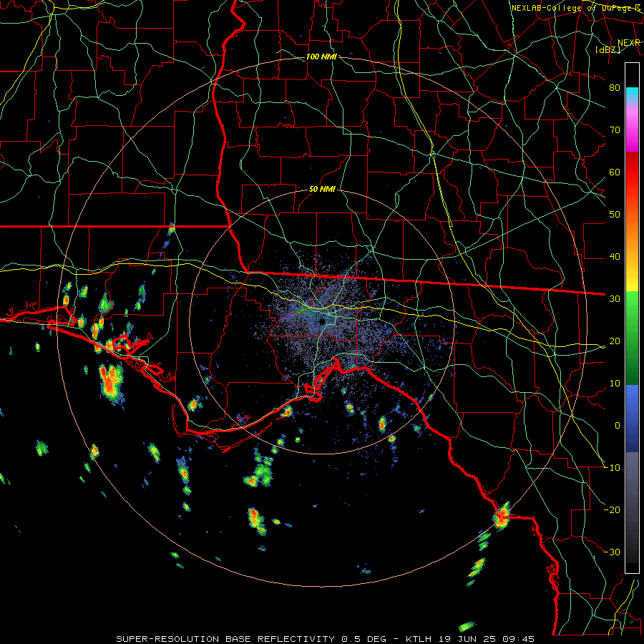Pick the blue segment of the reflectivity color bar
Screen dimensions: 644x644
tap(632, 417)
